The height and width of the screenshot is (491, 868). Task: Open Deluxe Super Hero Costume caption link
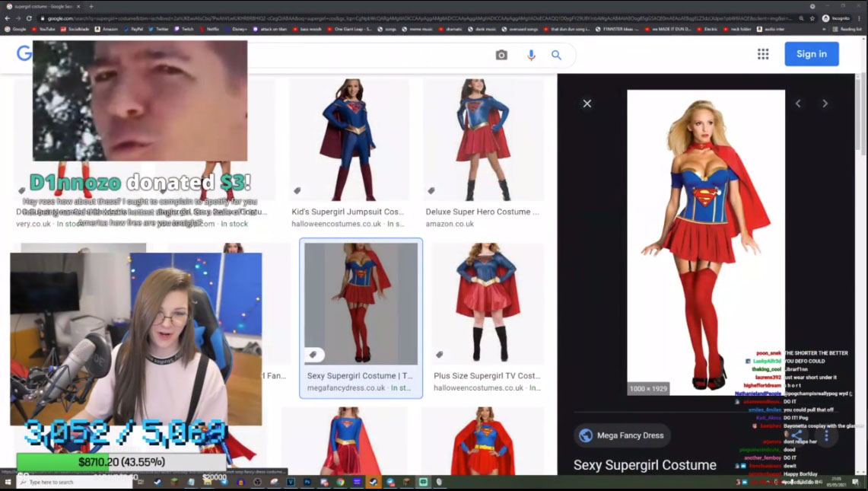click(482, 212)
